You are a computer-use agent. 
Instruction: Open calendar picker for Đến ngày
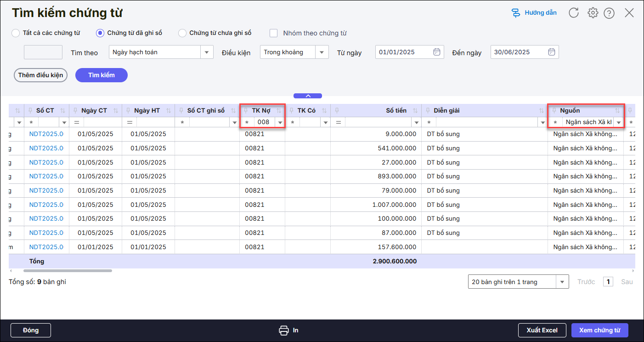pos(552,52)
